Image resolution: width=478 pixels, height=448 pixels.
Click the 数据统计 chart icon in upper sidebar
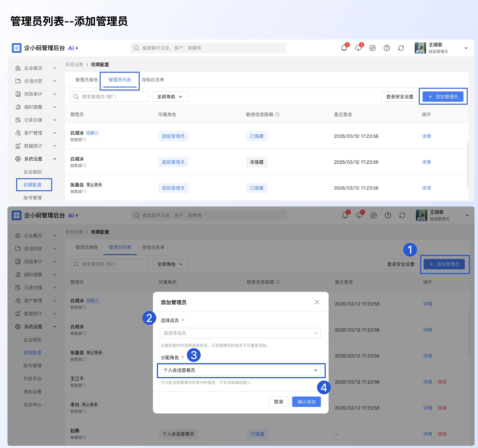click(x=18, y=146)
